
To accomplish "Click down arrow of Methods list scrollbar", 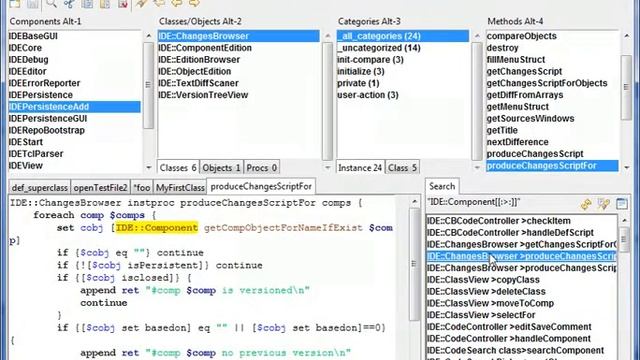I will coord(627,167).
